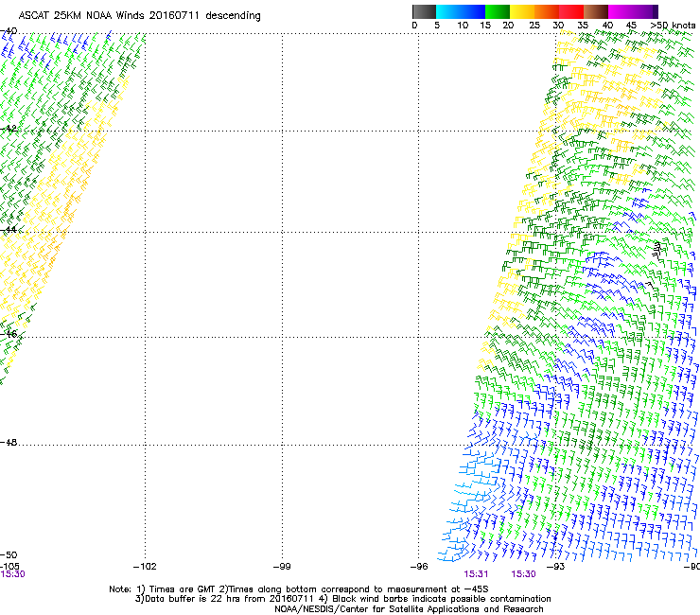This screenshot has width=700, height=615.
Task: Click the latitude label '-44'
Action: click(x=9, y=230)
